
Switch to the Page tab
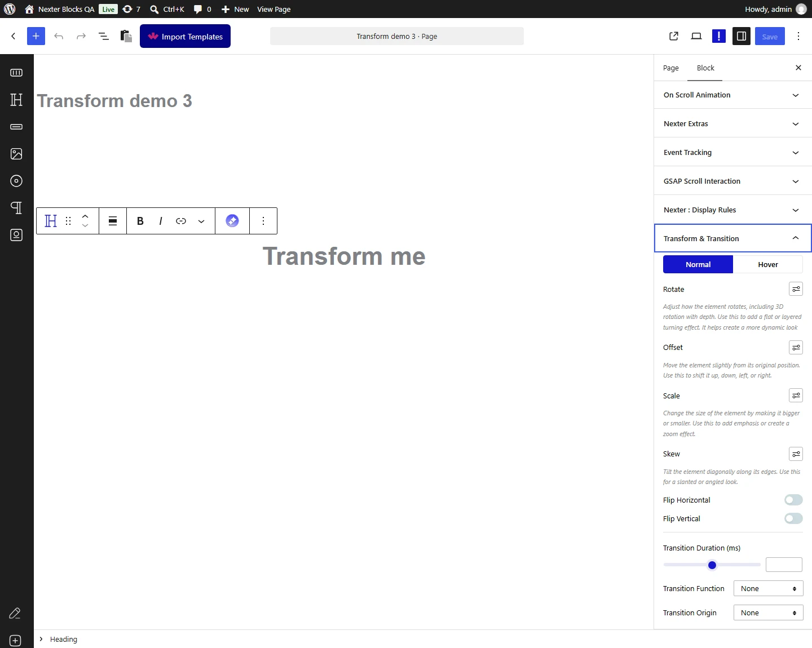(x=671, y=68)
